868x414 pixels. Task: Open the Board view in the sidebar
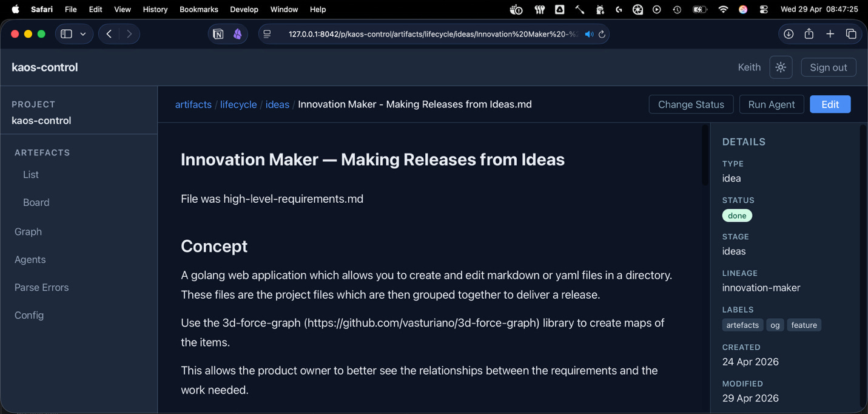pos(36,203)
